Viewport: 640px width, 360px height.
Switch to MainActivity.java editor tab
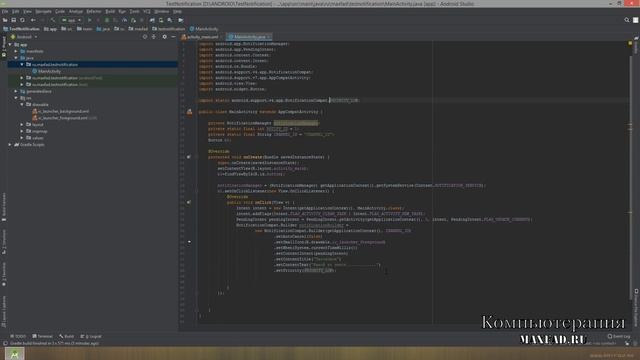pyautogui.click(x=249, y=37)
